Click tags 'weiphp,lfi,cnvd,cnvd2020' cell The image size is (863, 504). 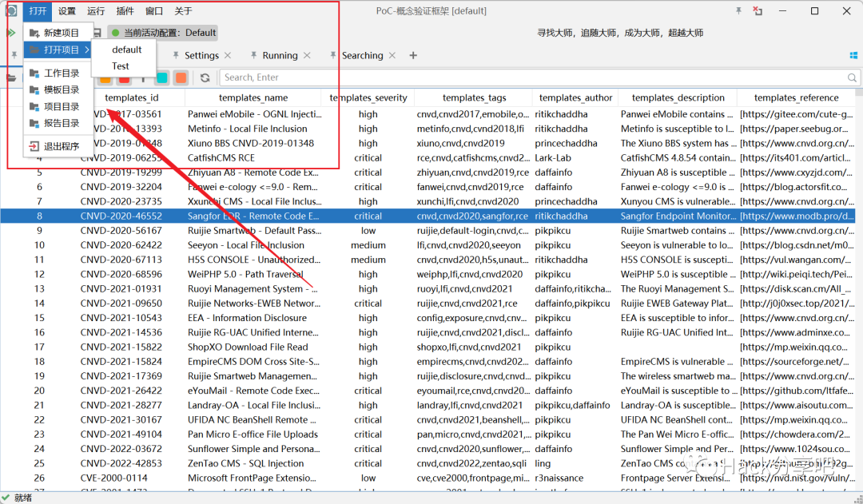[470, 274]
